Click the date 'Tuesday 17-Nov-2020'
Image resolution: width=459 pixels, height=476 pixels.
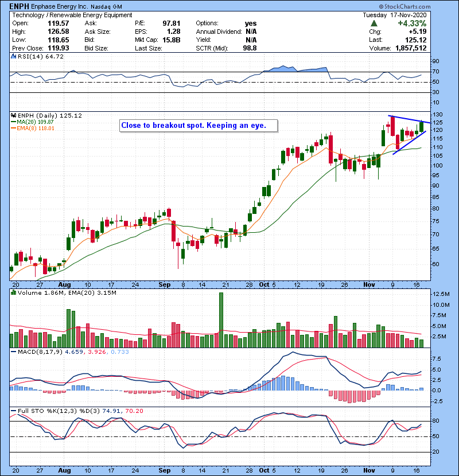click(395, 15)
